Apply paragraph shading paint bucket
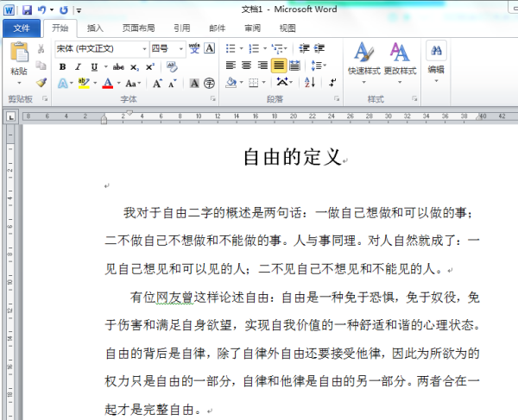 tap(231, 82)
